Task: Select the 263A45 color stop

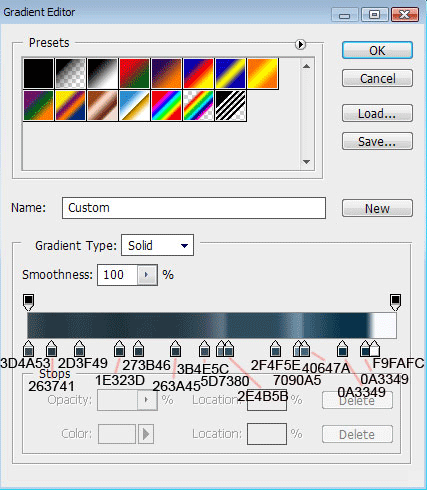Action: click(x=175, y=349)
